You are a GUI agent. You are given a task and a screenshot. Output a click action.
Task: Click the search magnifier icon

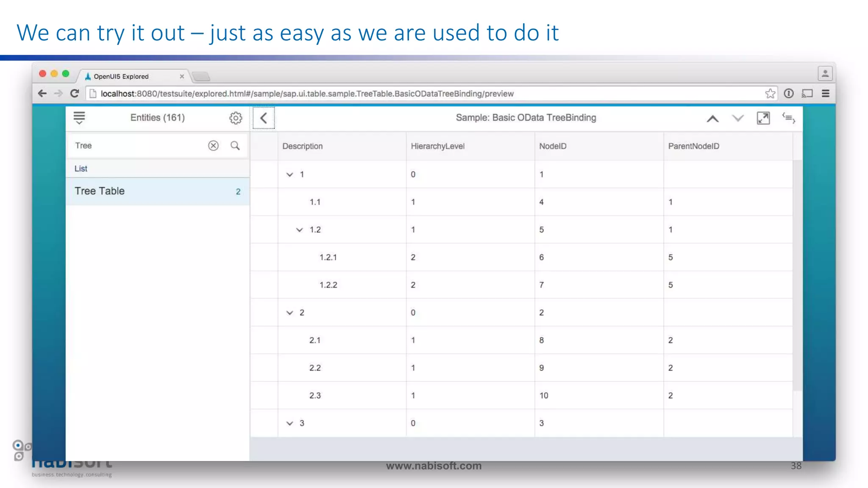[235, 146]
